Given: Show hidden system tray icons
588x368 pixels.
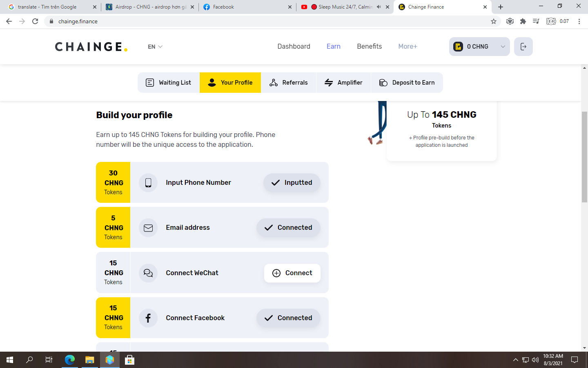Looking at the screenshot, I should (515, 360).
